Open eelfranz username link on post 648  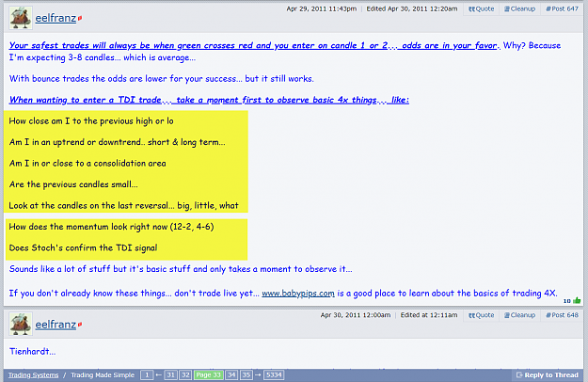56,325
